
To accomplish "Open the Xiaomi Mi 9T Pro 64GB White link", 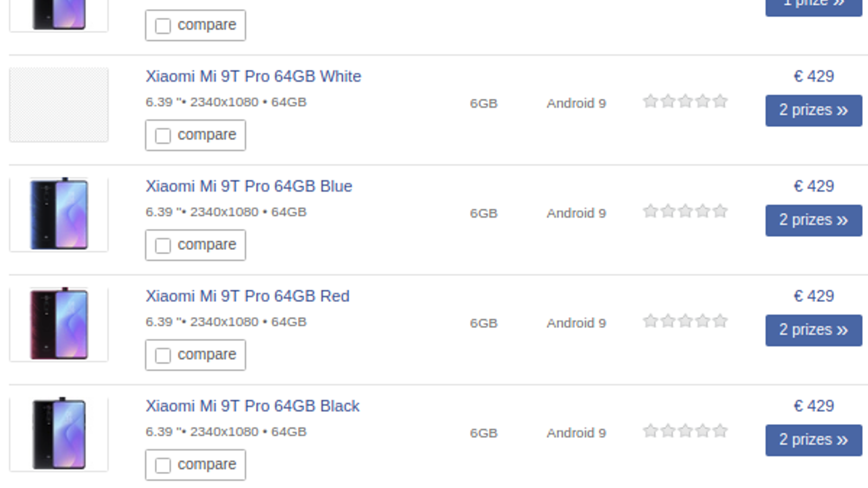I will coord(253,76).
